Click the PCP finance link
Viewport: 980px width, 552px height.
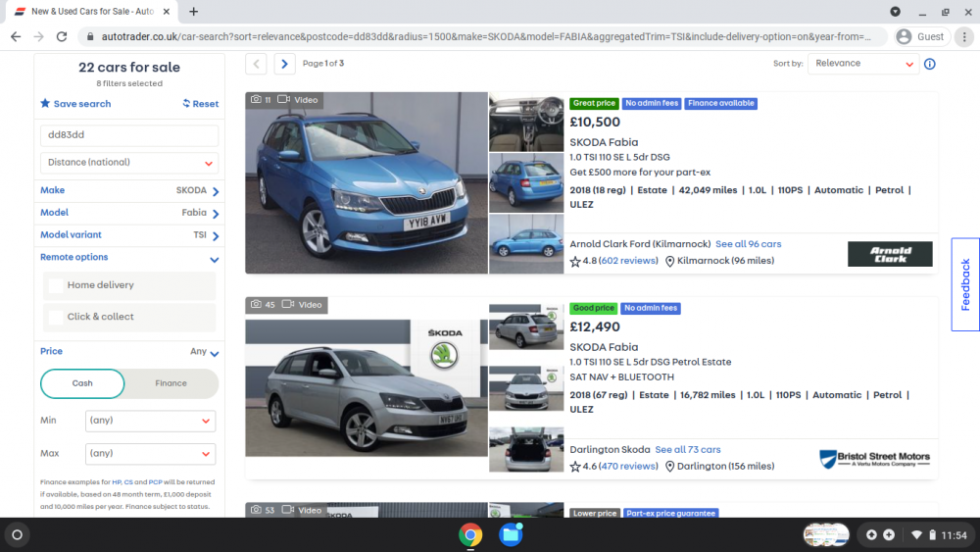pos(155,482)
